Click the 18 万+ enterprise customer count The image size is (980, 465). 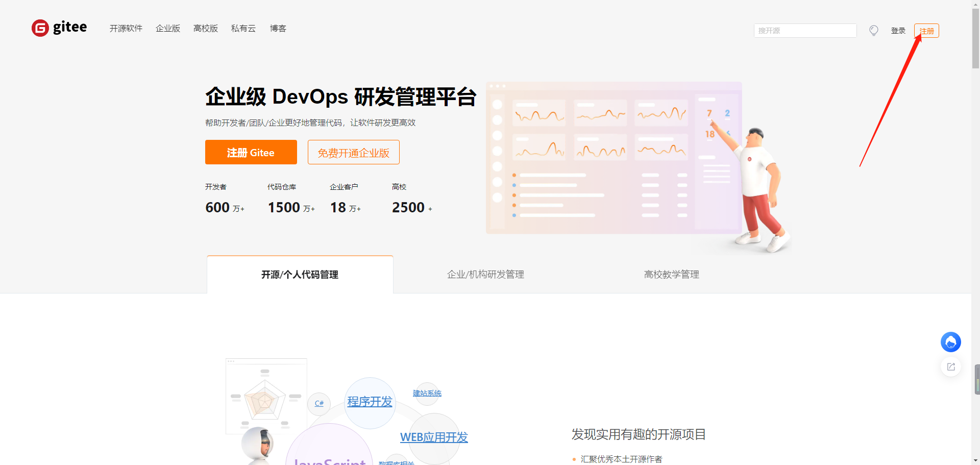click(x=346, y=207)
